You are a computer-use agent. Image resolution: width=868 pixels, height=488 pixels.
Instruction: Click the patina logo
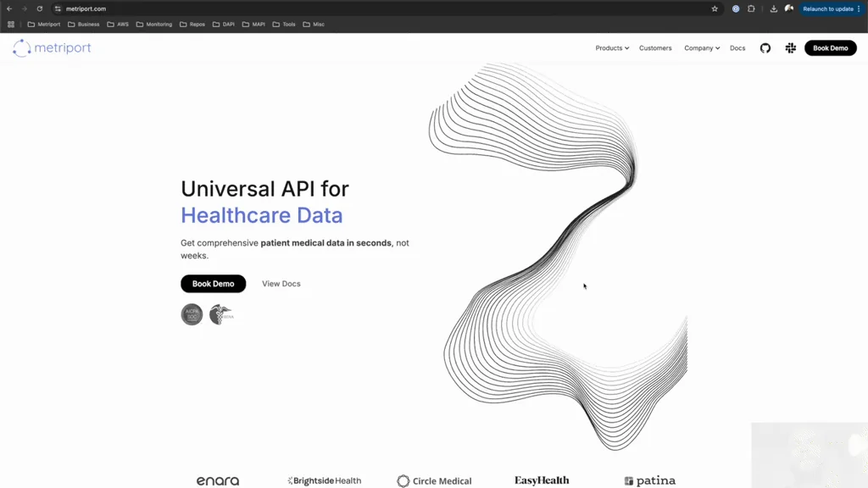tap(650, 481)
